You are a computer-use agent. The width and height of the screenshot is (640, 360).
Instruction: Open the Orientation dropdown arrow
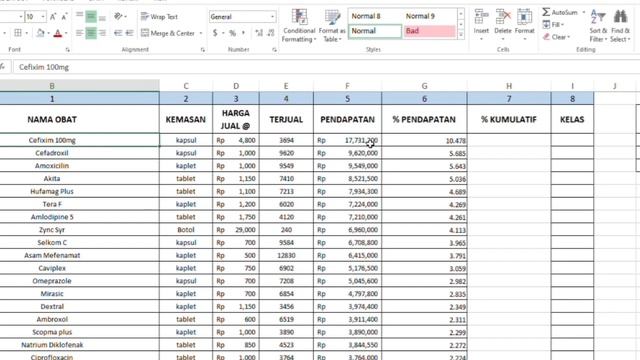125,17
